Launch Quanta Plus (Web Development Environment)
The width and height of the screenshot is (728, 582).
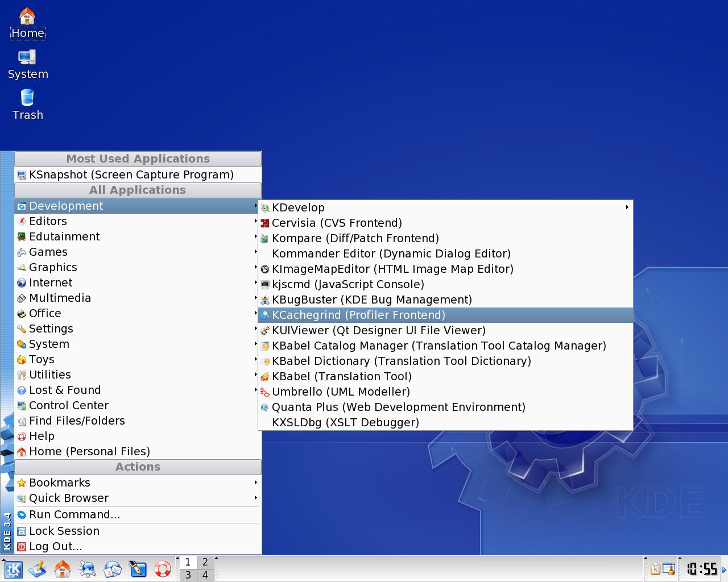tap(445, 407)
